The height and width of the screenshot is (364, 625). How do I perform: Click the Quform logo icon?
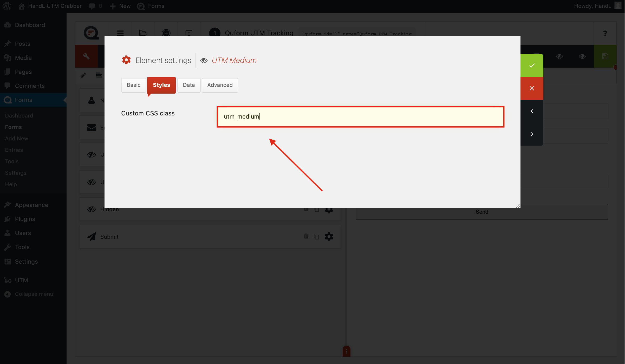point(91,33)
